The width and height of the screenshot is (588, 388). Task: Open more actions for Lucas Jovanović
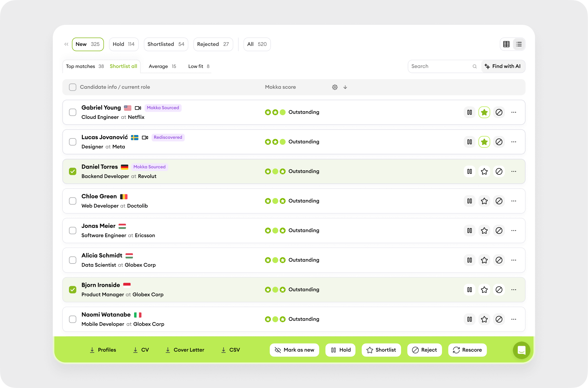[514, 142]
